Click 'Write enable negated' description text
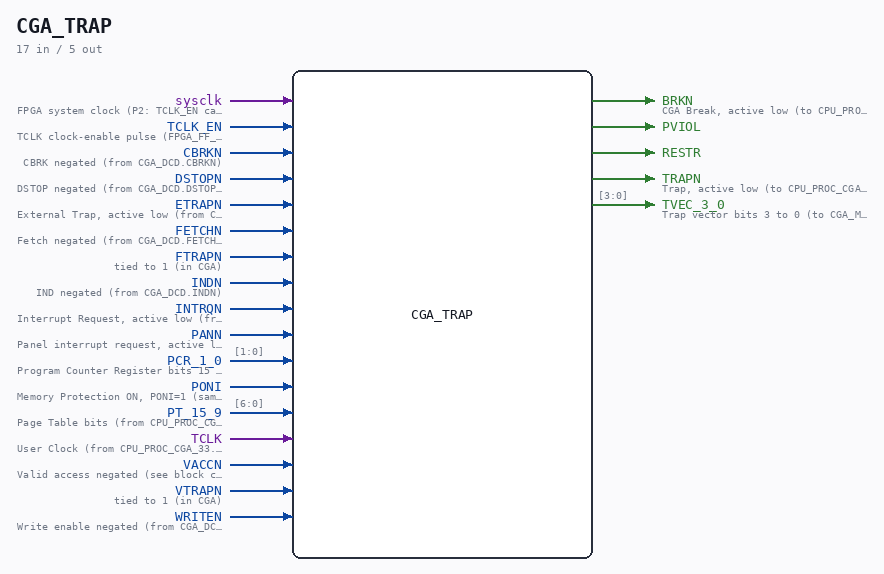Viewport: 884px width, 574px height. 120,526
